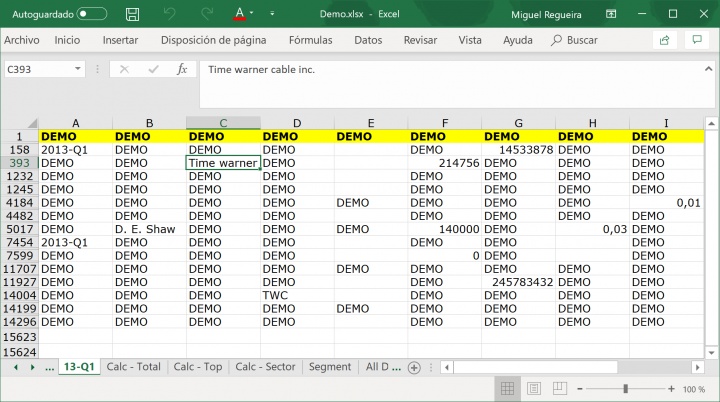Open the Archivo menu
Screen dimensions: 720x402
[x=22, y=40]
